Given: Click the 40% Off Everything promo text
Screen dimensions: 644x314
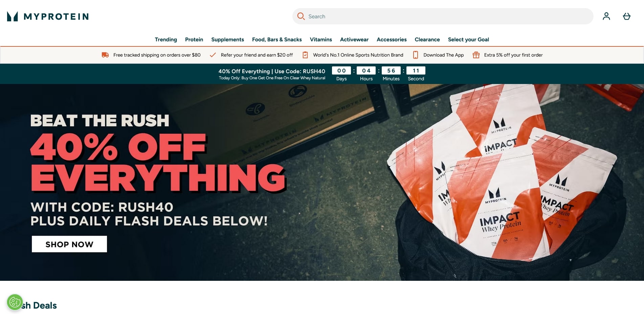Looking at the screenshot, I should pyautogui.click(x=272, y=71).
